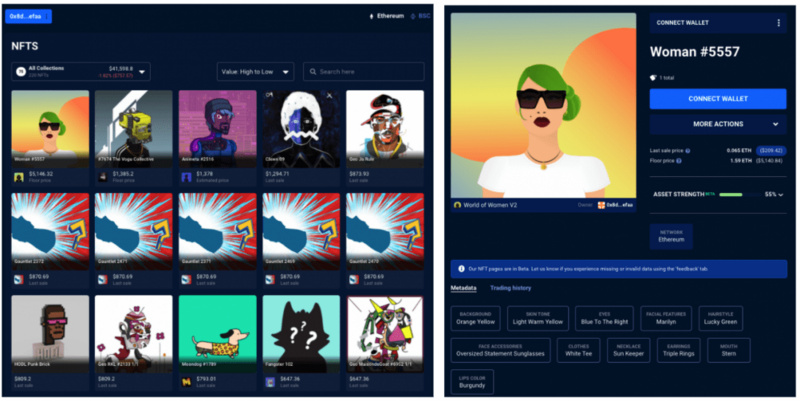Open the Woman #5557 thumbnail card

click(x=50, y=129)
